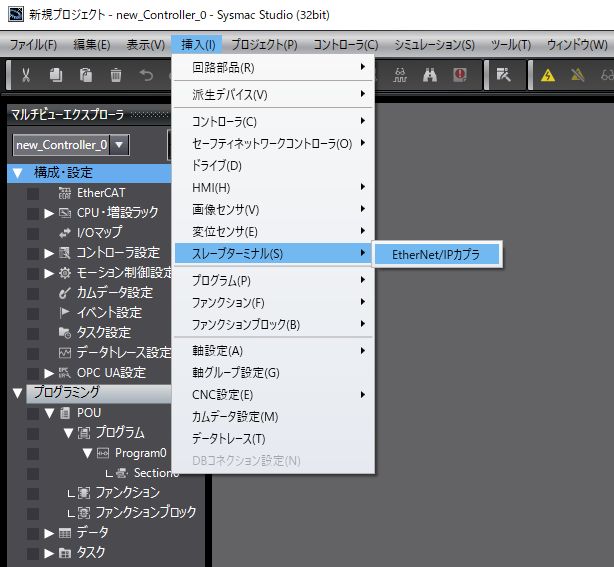This screenshot has height=567, width=614.
Task: Toggle the gray square beside EtherCAT
Action: pos(33,193)
